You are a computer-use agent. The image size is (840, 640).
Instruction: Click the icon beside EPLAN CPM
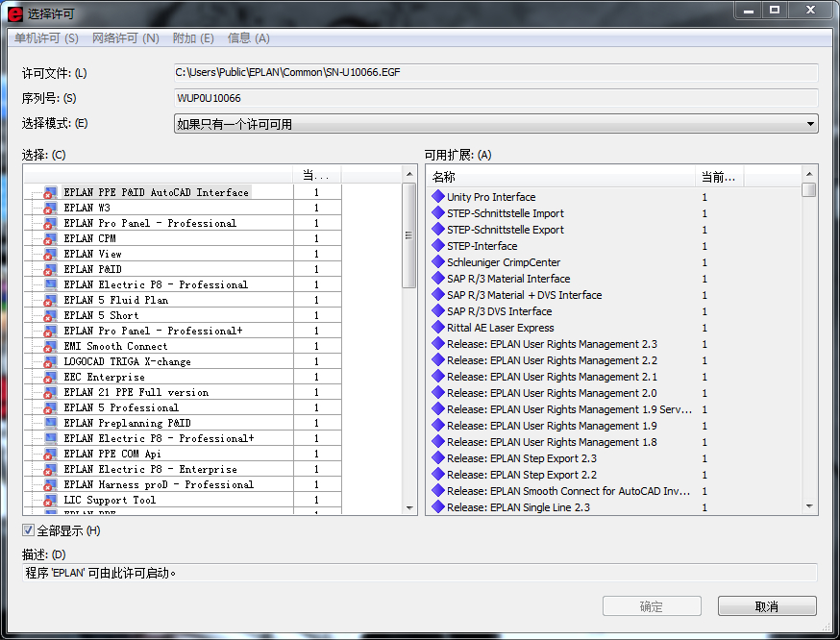[x=50, y=239]
